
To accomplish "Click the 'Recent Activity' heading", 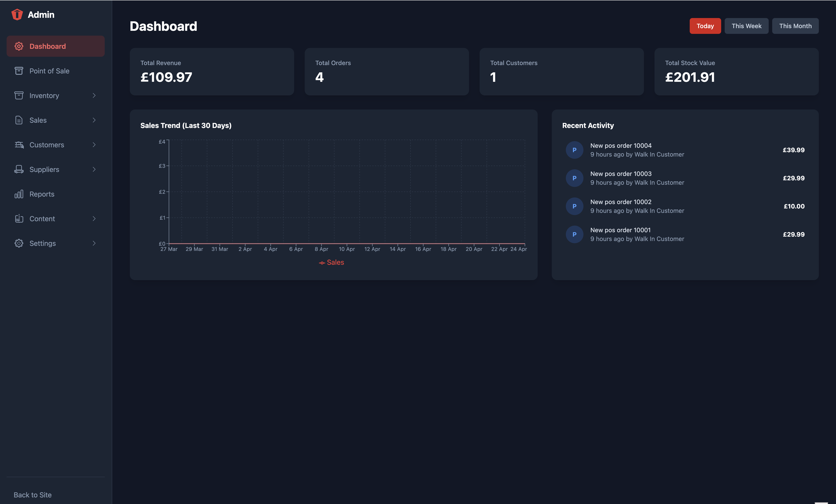I will pos(588,126).
